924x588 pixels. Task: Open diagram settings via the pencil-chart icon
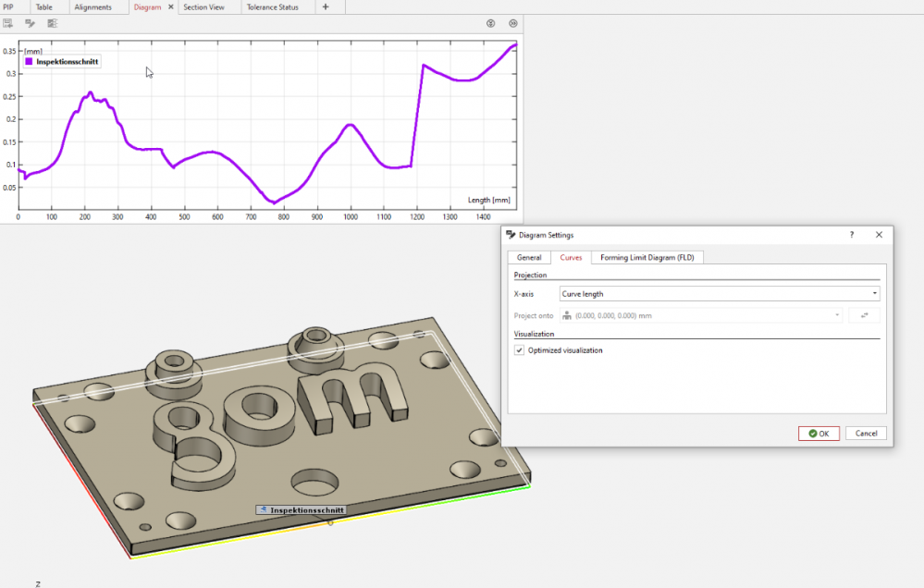coord(31,23)
